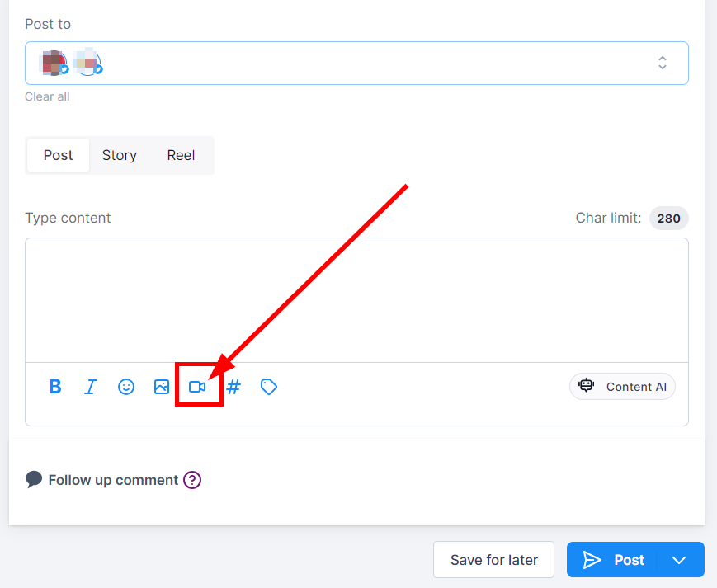Image resolution: width=717 pixels, height=588 pixels.
Task: Click Save for later button
Action: click(x=494, y=560)
